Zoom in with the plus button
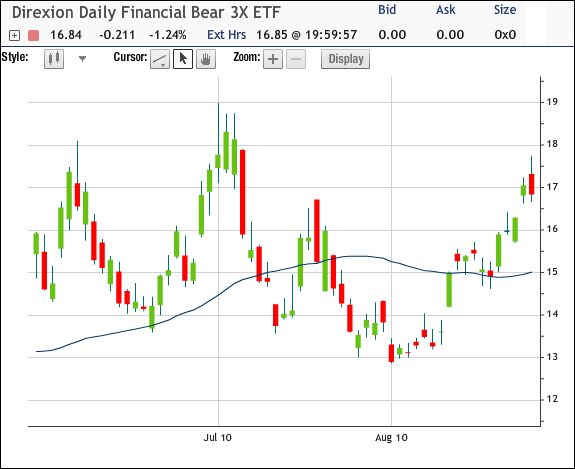575x469 pixels. click(x=273, y=59)
